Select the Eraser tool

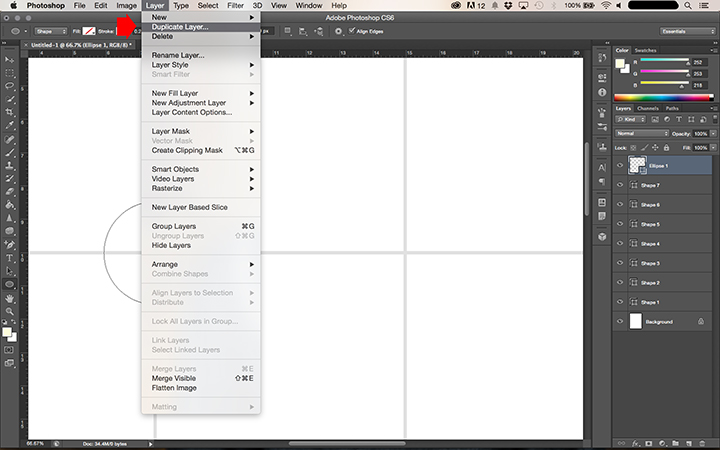click(9, 191)
